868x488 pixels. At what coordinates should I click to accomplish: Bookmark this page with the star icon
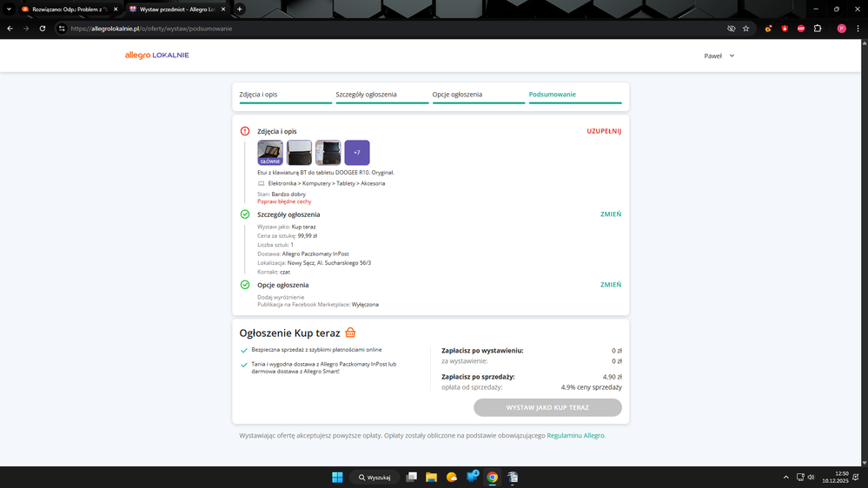coord(745,29)
